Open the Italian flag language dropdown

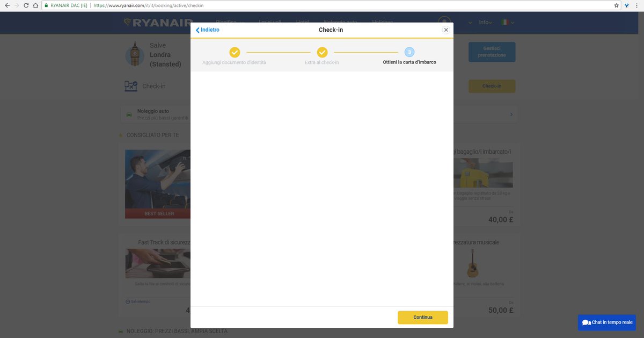pyautogui.click(x=507, y=23)
